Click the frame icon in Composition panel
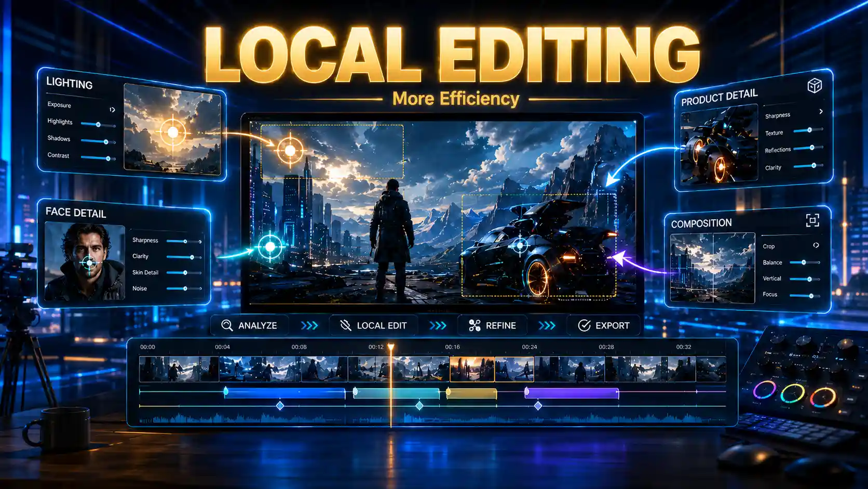This screenshot has width=868, height=489. point(812,220)
